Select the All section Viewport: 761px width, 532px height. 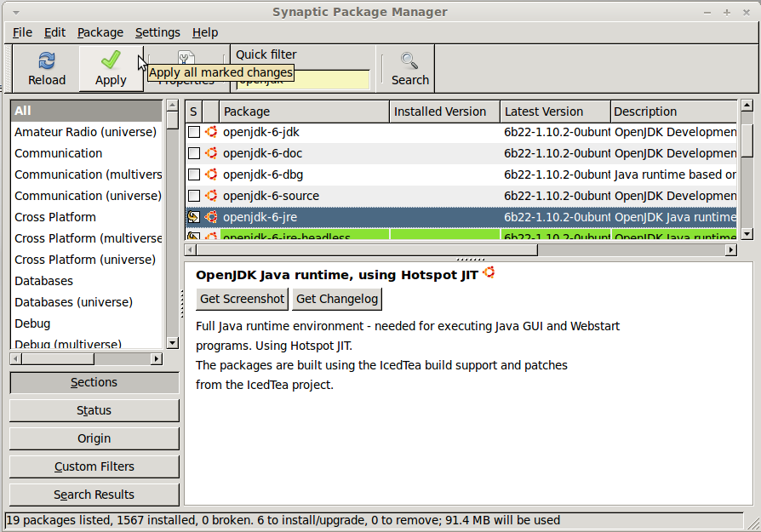point(86,111)
